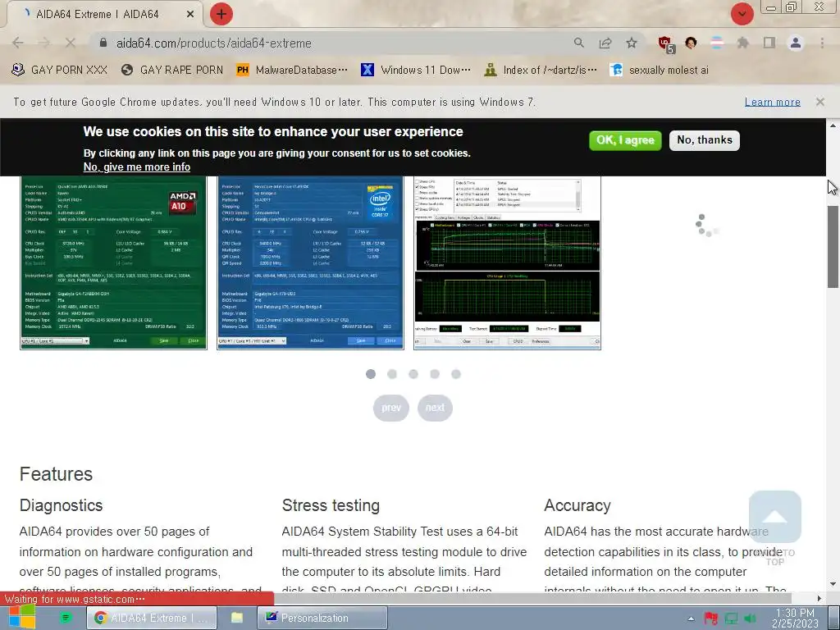Open File Explorer folder from taskbar
Image resolution: width=840 pixels, height=630 pixels.
pyautogui.click(x=237, y=618)
